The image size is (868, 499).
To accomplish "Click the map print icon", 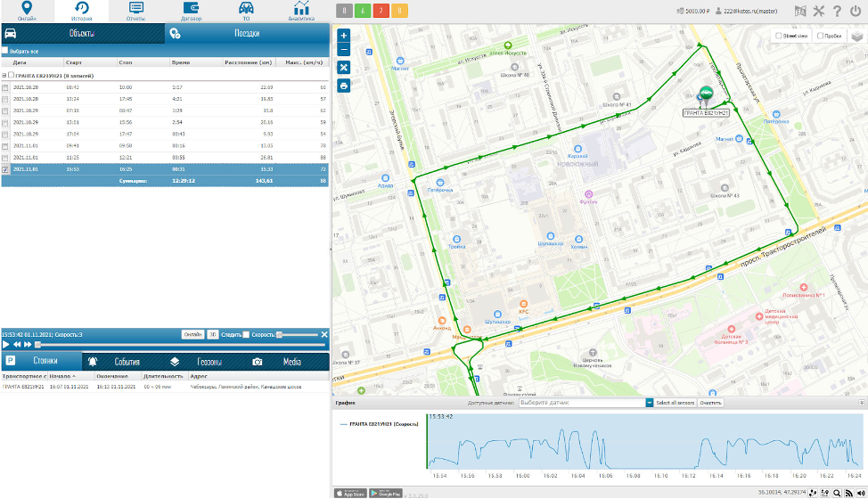I will click(x=344, y=86).
